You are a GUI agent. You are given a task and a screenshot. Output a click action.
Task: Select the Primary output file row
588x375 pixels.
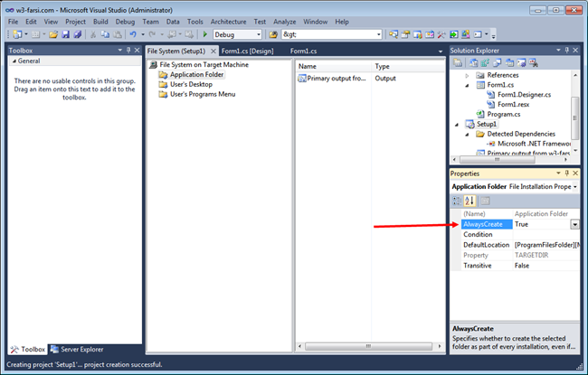point(331,79)
